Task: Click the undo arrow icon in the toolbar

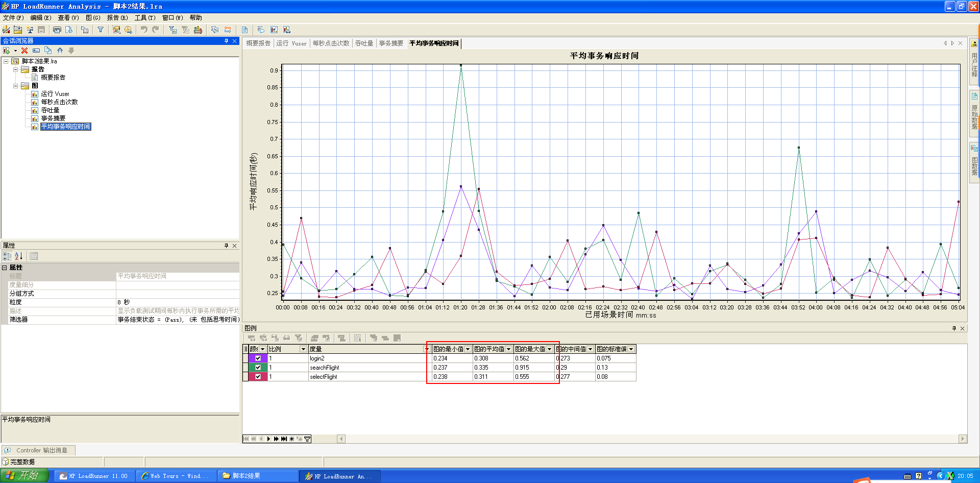Action: pyautogui.click(x=144, y=30)
